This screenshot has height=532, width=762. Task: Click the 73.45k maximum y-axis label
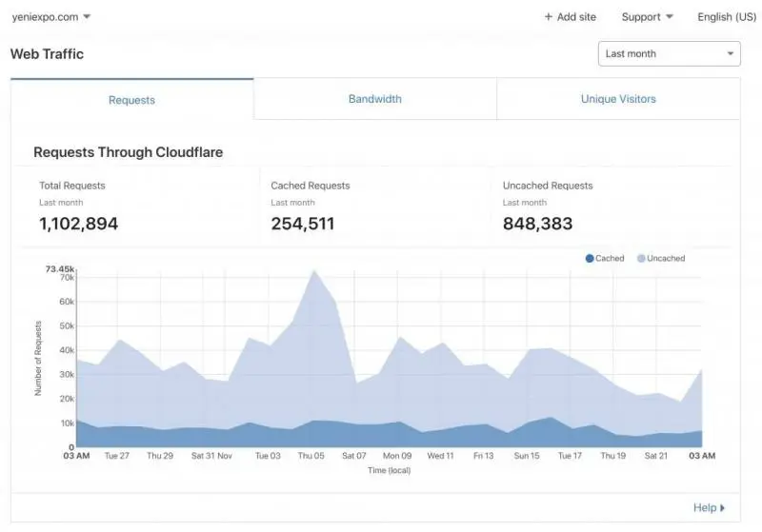(x=60, y=269)
